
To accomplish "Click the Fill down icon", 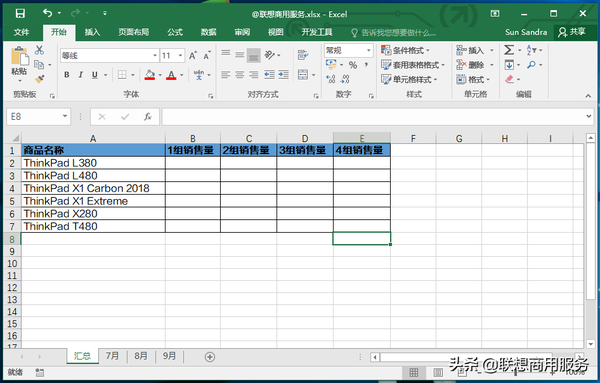I will 509,65.
